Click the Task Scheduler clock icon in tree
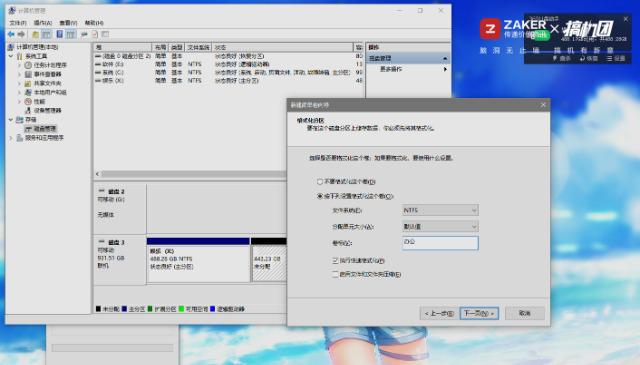The image size is (640, 365). [28, 65]
